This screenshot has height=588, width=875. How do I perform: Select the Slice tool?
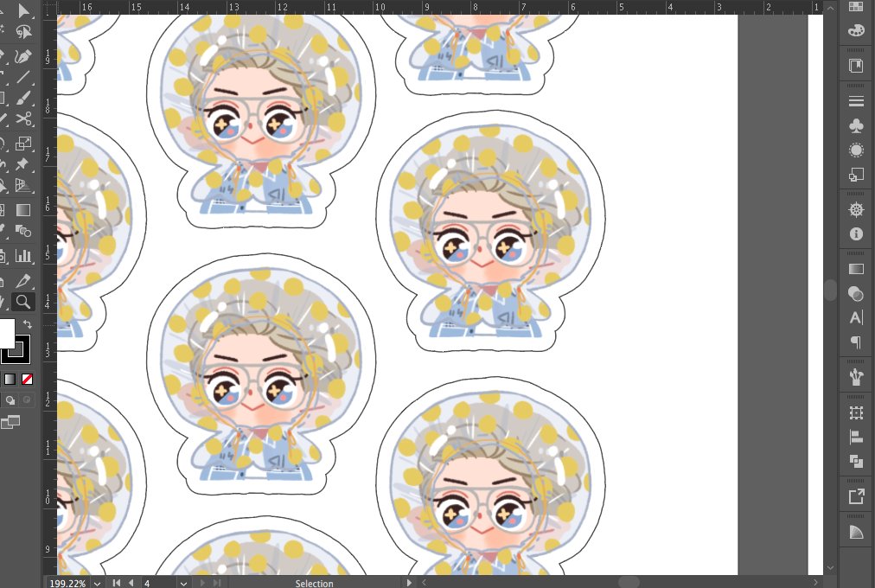pos(23,281)
